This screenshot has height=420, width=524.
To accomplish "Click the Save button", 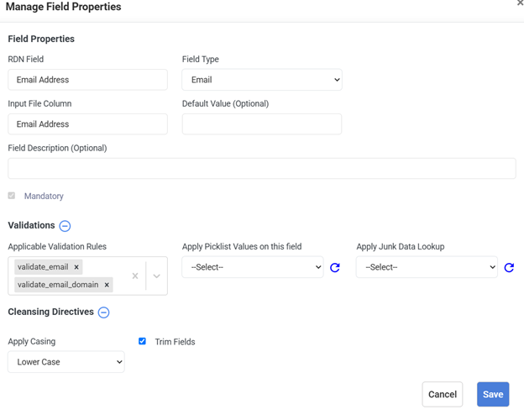I will click(493, 394).
